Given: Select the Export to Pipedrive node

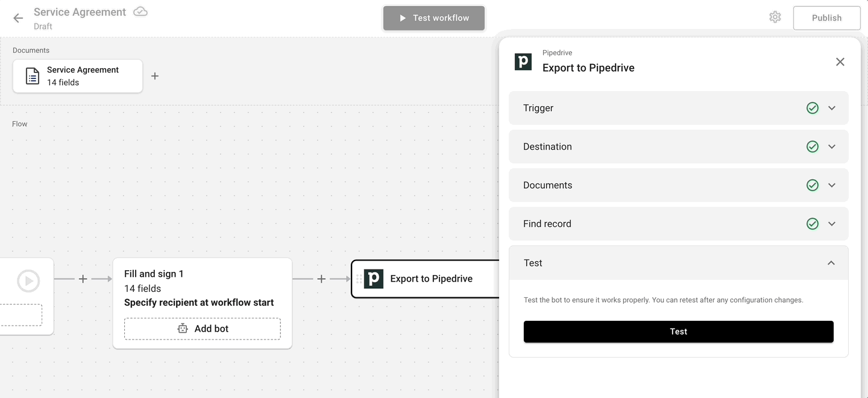Looking at the screenshot, I should click(426, 279).
